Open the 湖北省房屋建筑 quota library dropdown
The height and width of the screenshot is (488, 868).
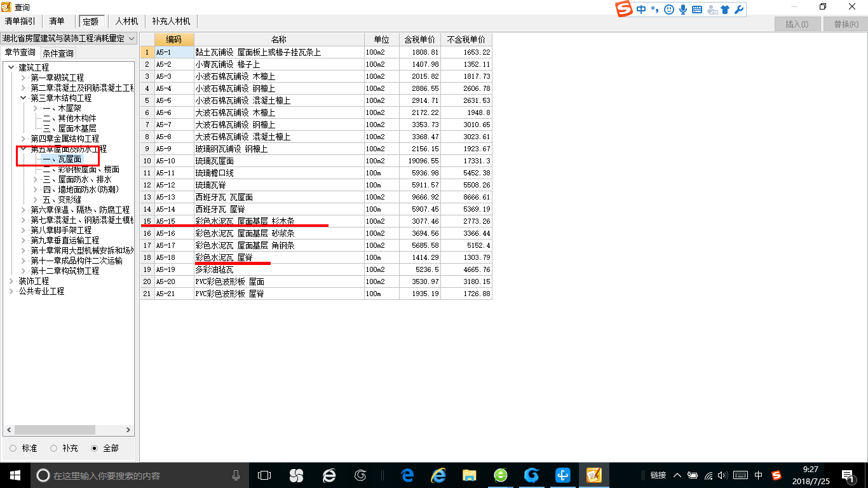[69, 39]
